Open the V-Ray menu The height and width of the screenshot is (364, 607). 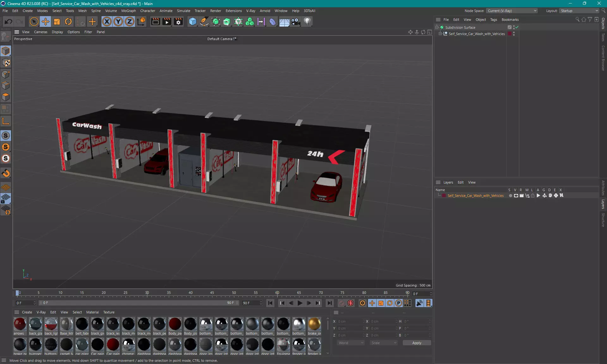pos(250,11)
